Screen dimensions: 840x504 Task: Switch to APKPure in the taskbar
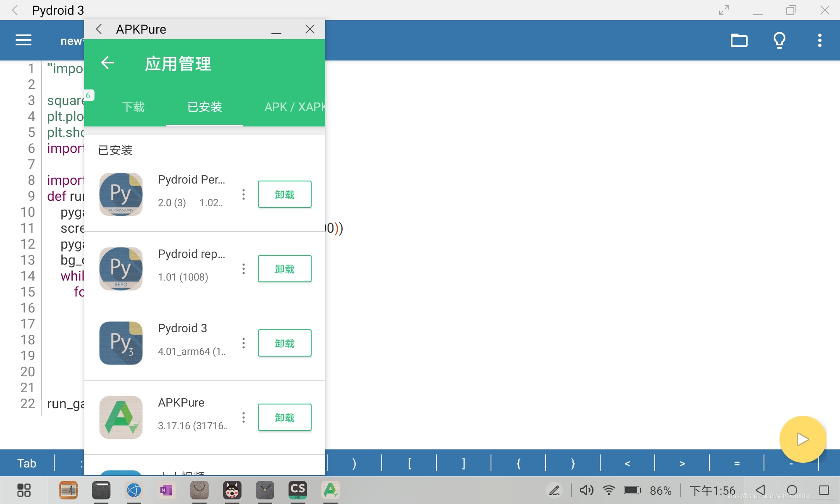click(331, 490)
